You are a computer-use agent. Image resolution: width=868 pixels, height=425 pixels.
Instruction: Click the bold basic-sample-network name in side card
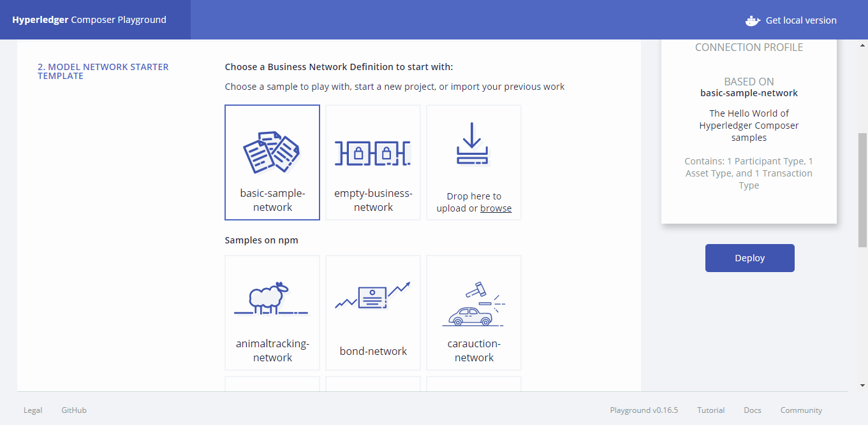749,93
